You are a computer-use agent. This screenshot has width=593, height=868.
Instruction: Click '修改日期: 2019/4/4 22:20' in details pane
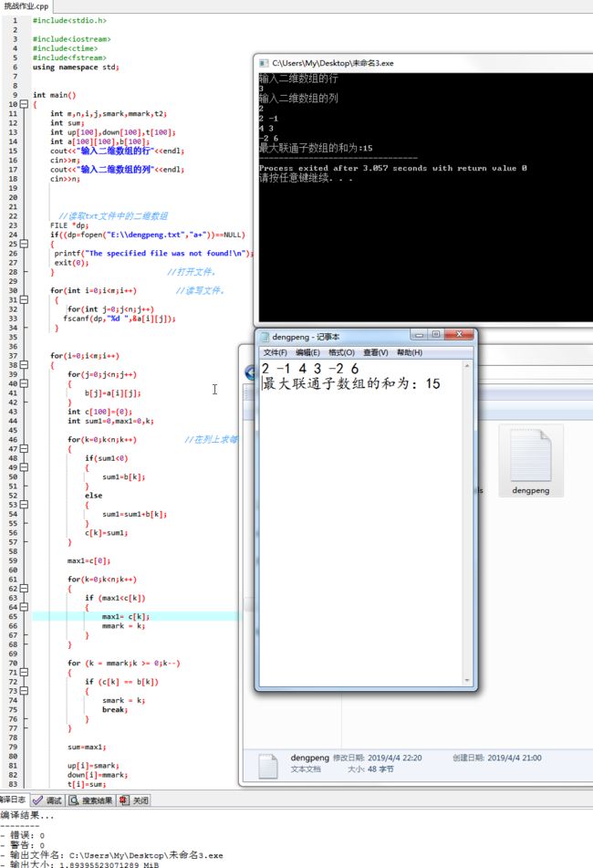tap(378, 758)
